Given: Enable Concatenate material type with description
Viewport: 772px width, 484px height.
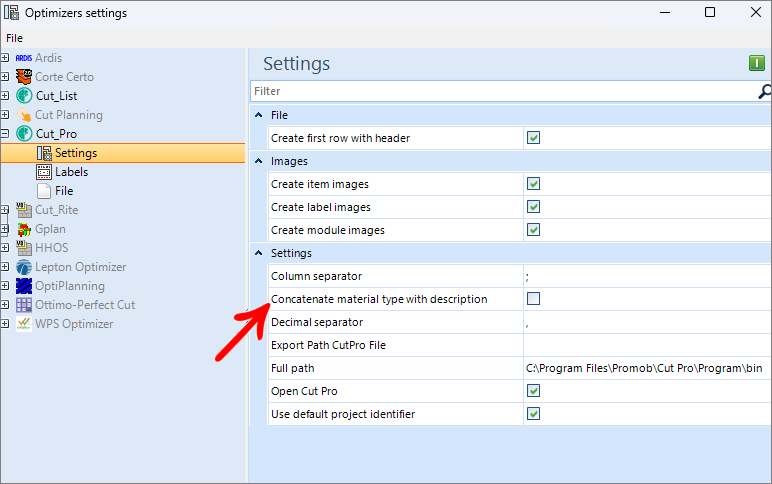Looking at the screenshot, I should [533, 299].
